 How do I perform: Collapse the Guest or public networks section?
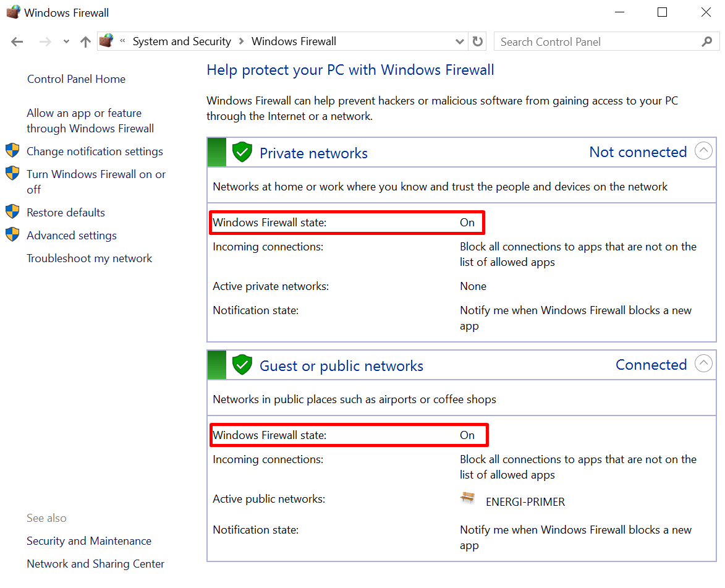click(x=703, y=364)
